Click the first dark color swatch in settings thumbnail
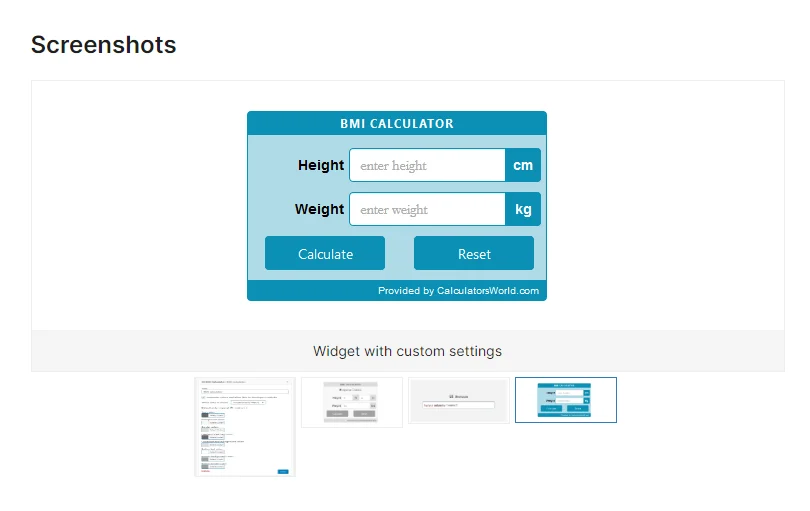810x511 pixels. click(x=205, y=415)
